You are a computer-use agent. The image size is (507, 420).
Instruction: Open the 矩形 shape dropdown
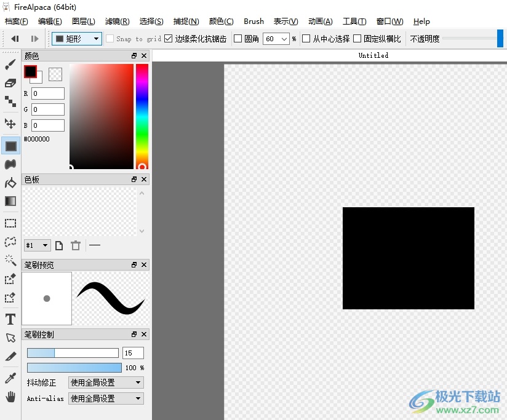77,39
